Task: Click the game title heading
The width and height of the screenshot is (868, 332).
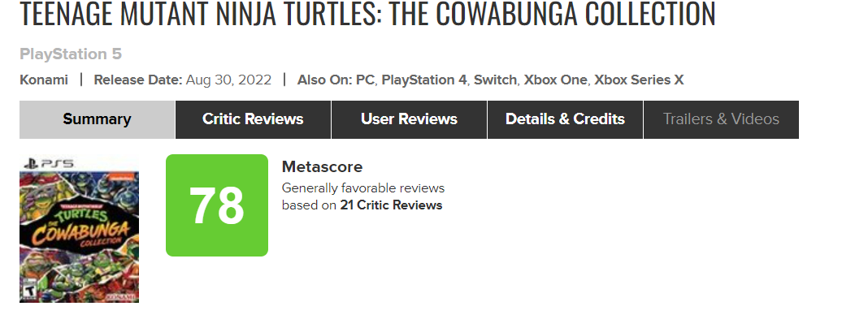Action: (x=367, y=14)
